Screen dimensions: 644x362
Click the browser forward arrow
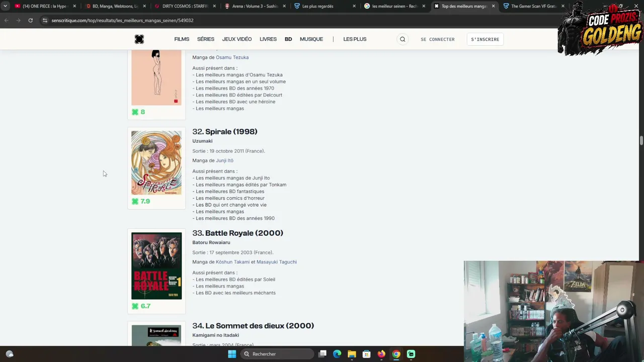(18, 21)
